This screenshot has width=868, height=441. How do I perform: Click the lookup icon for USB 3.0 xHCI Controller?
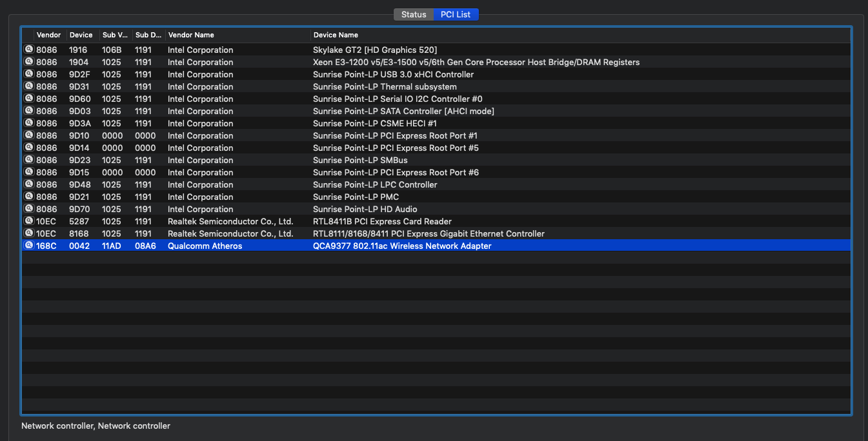pos(28,74)
